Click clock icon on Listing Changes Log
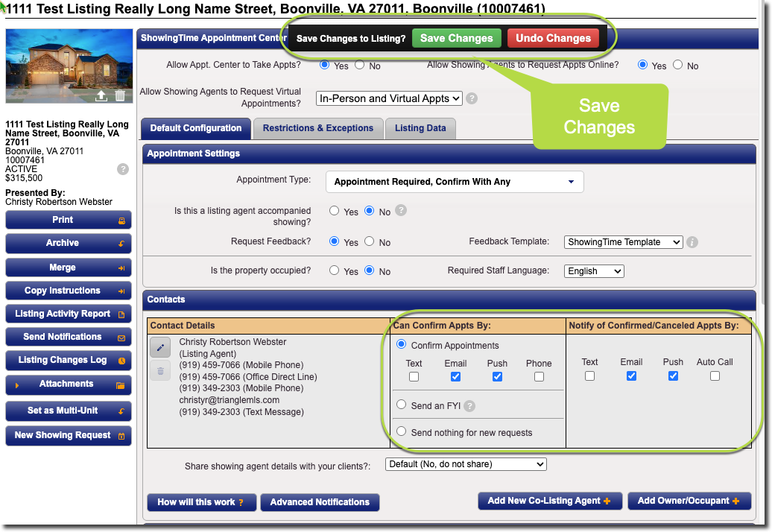This screenshot has height=532, width=772. pyautogui.click(x=121, y=361)
